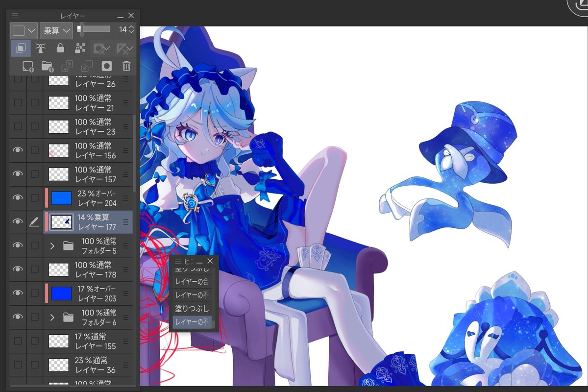Click grip handle on レイヤー 177 row
This screenshot has height=392, width=588.
pos(125,222)
